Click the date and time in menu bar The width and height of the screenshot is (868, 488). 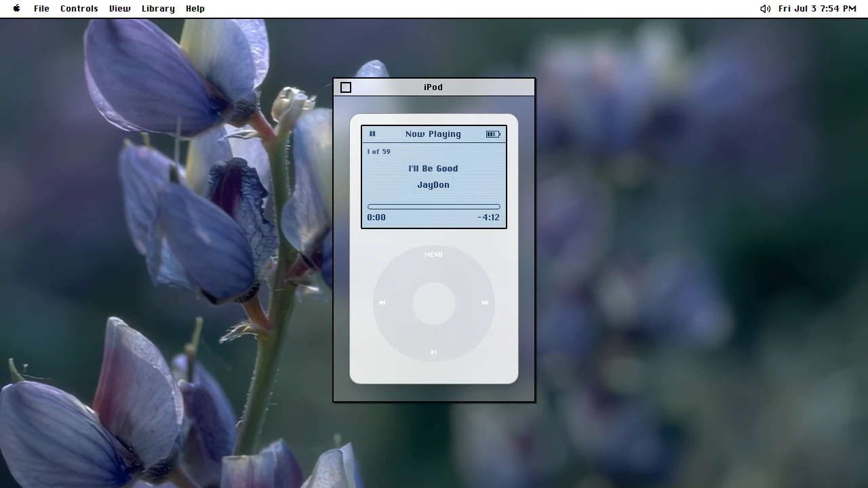click(x=817, y=9)
